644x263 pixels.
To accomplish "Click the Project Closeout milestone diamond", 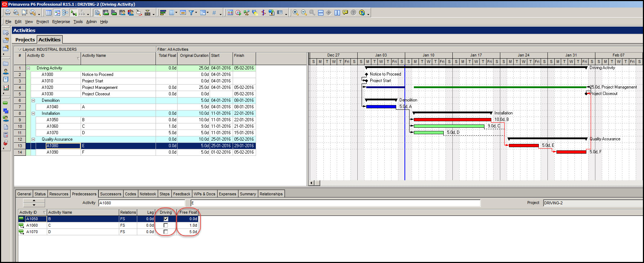I will (587, 94).
